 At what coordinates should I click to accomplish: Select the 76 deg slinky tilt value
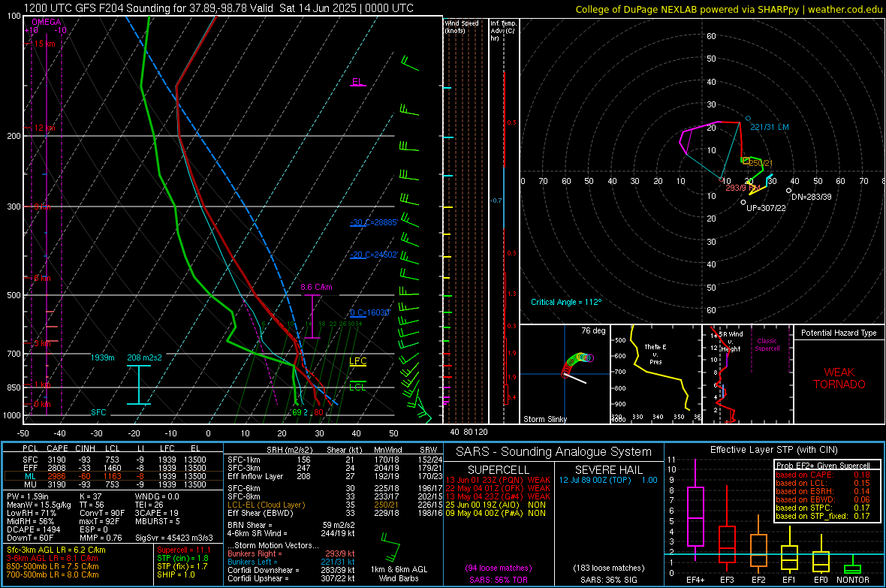coord(593,330)
